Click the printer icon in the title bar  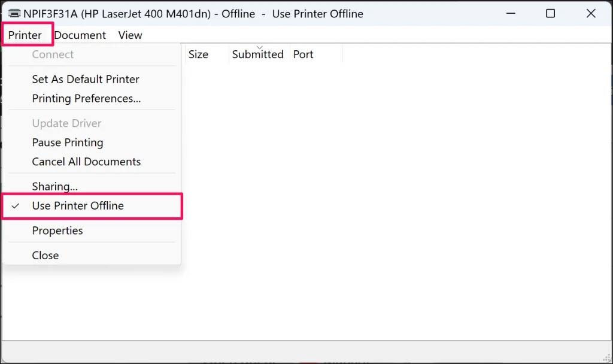point(14,13)
